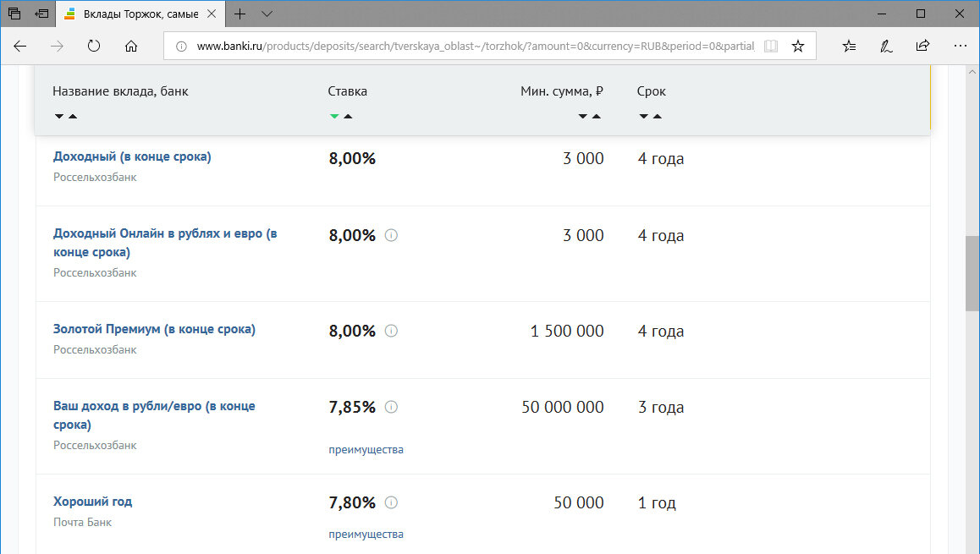Click the 1 500 000 minimum amount

567,331
